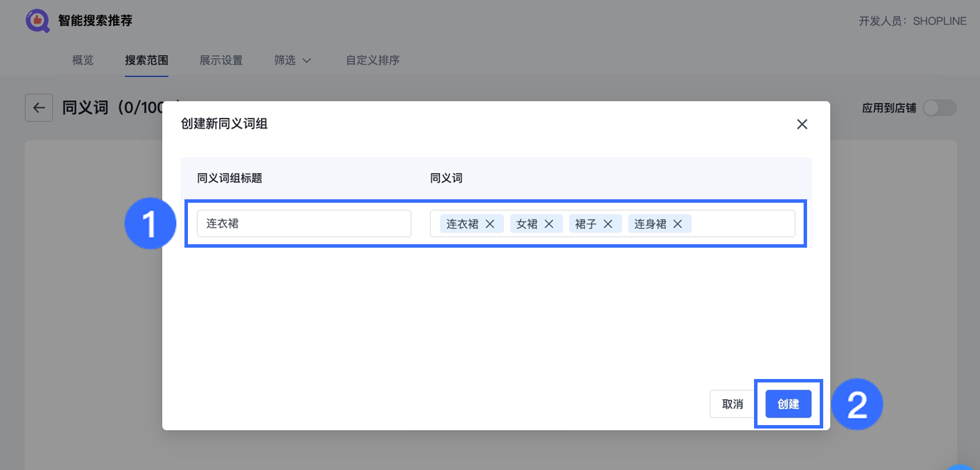Viewport: 980px width, 470px height.
Task: Remove the 连衣裙 synonym tag
Action: click(x=490, y=224)
